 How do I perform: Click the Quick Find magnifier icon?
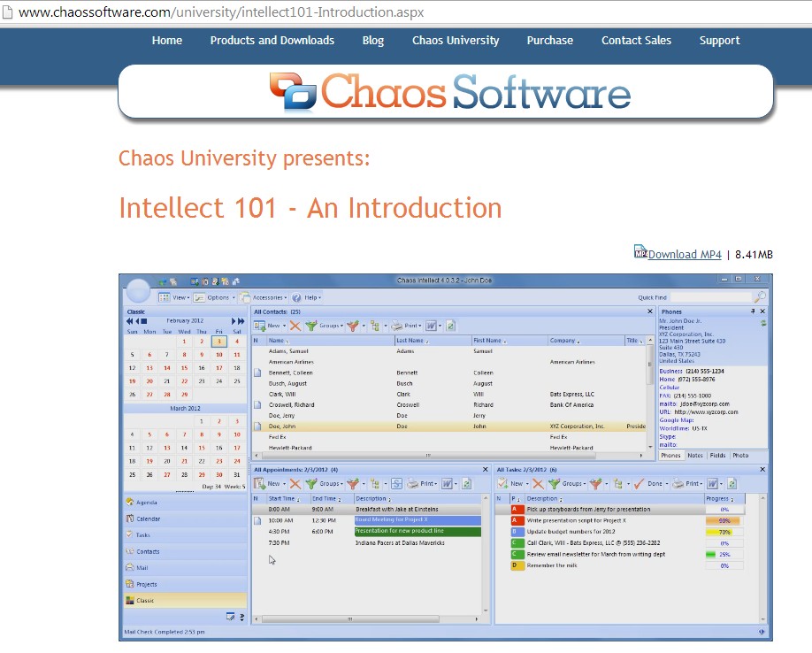pos(760,296)
